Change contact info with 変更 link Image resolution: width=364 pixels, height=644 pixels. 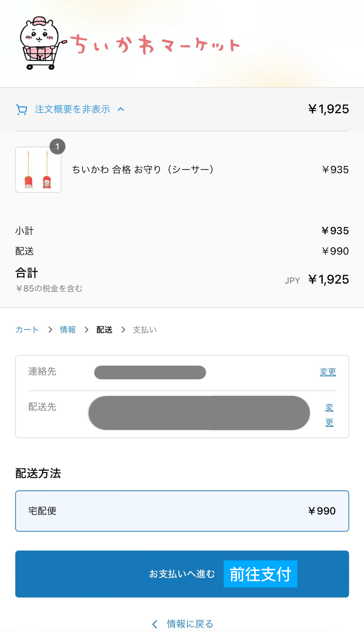[328, 372]
